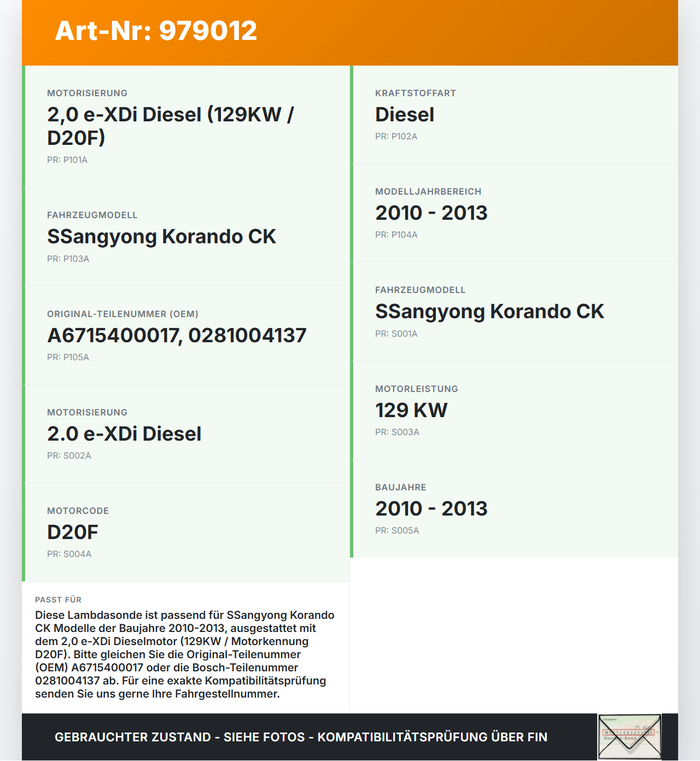
Task: Click PR code S001A under Fahrzeugmodell
Action: [396, 334]
